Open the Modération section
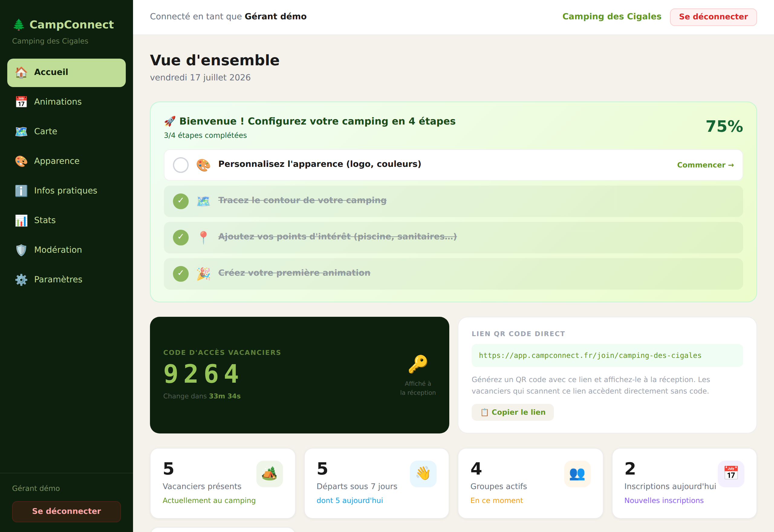Screen dimensions: 774x532 pos(66,250)
